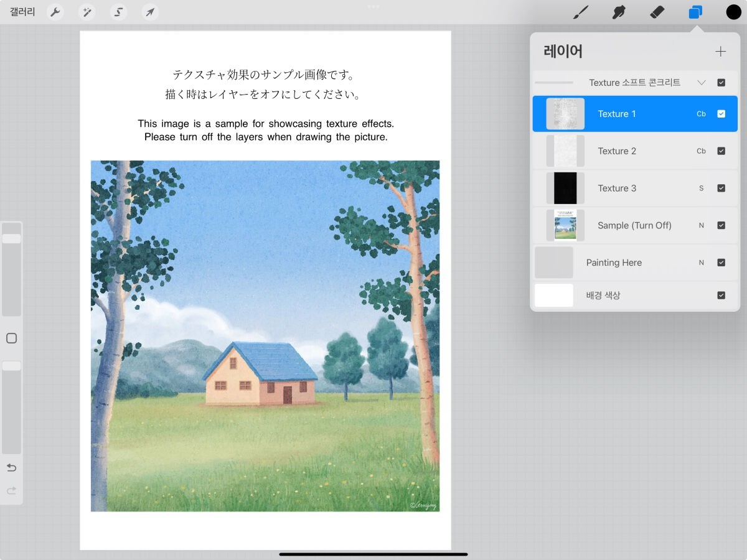Open blend mode S for Texture 3
Image resolution: width=747 pixels, height=560 pixels.
click(701, 189)
